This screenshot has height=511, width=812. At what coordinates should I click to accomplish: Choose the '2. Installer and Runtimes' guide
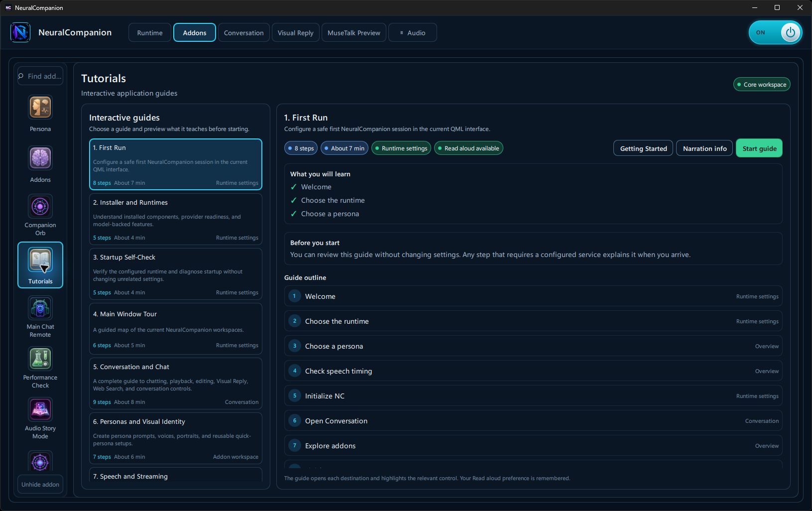176,219
